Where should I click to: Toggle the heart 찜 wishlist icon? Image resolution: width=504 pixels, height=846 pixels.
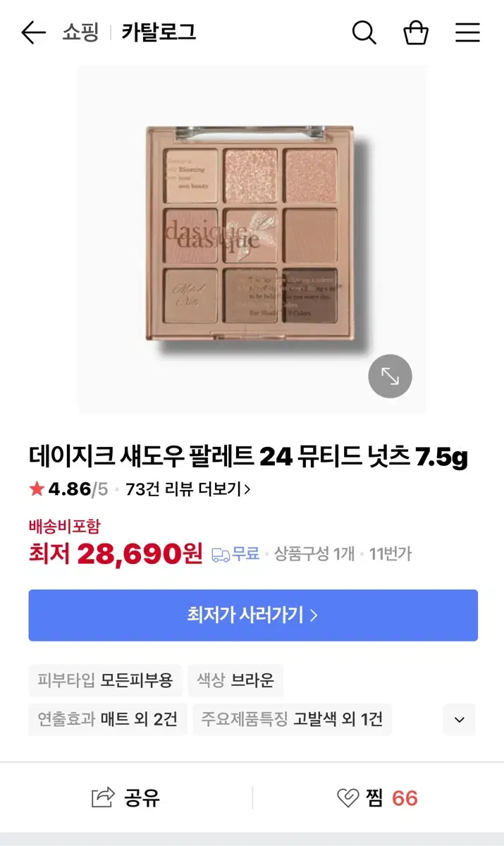(348, 798)
